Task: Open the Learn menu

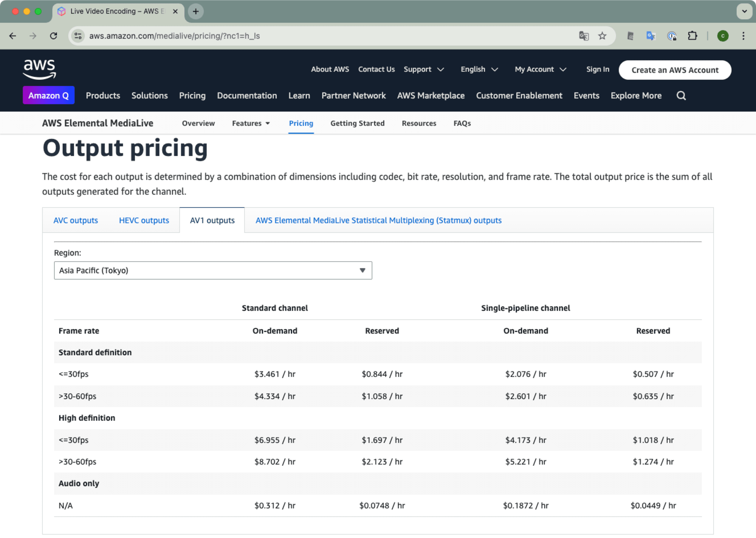Action: [x=299, y=96]
